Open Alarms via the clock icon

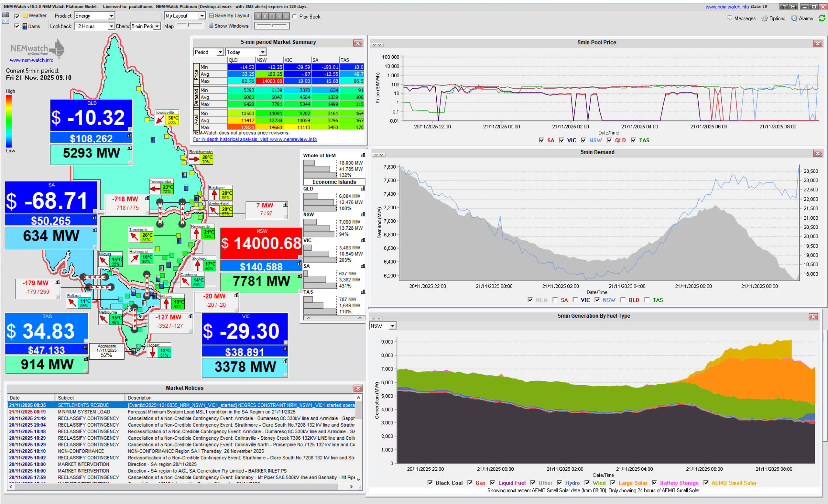[x=794, y=18]
